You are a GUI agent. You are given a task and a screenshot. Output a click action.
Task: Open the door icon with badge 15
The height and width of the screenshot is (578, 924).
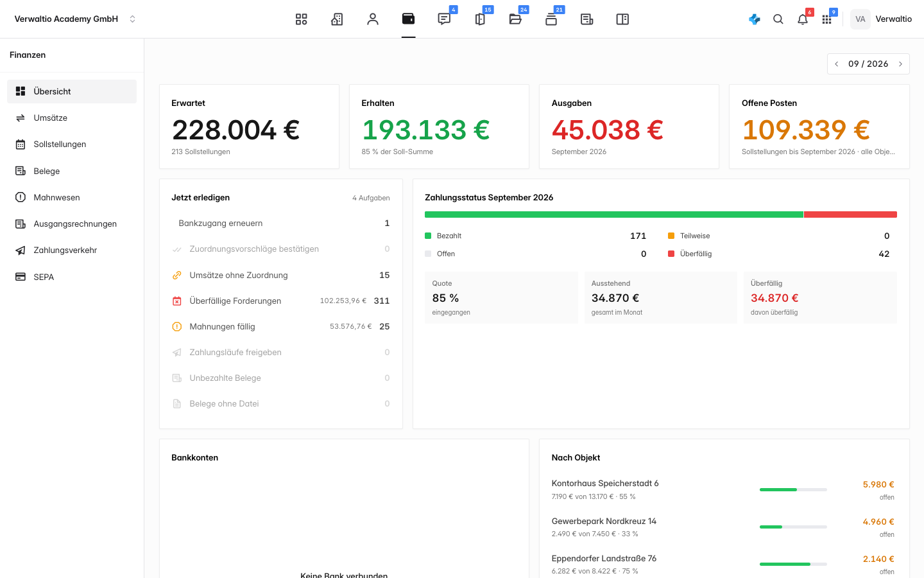[x=480, y=19]
